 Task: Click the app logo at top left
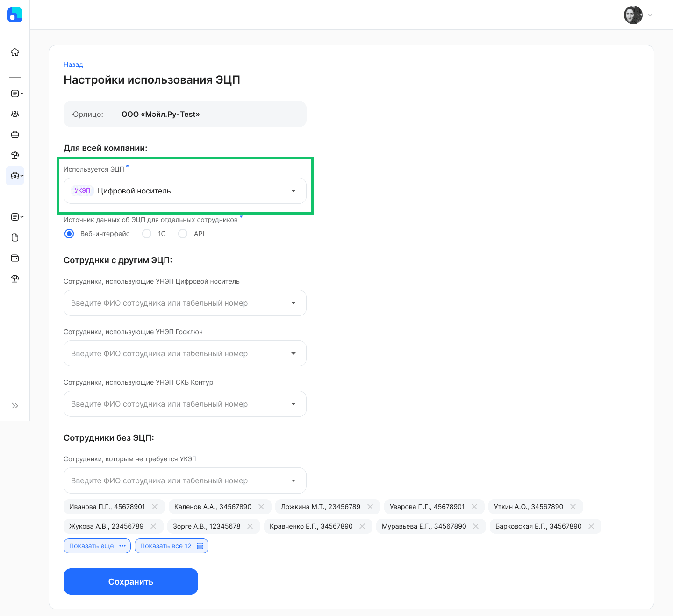[x=15, y=15]
